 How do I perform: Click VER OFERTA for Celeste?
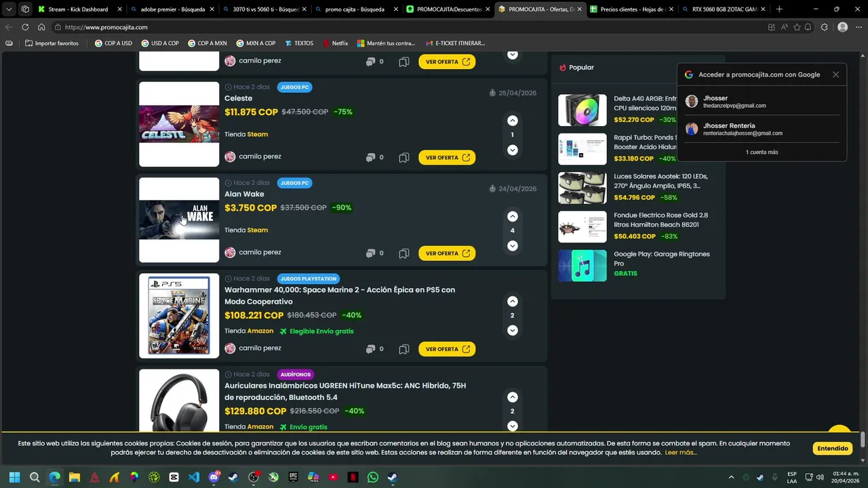pyautogui.click(x=447, y=157)
